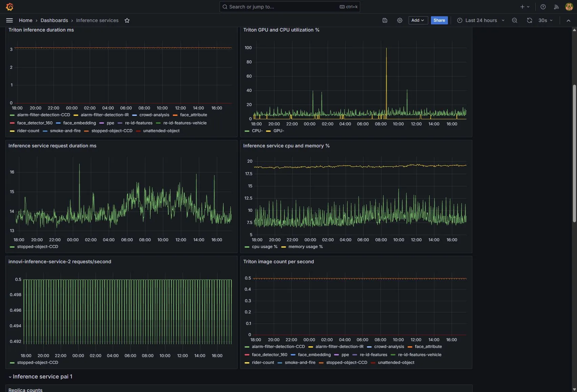Open the Last 24 hours time picker
577x392 pixels.
(481, 20)
